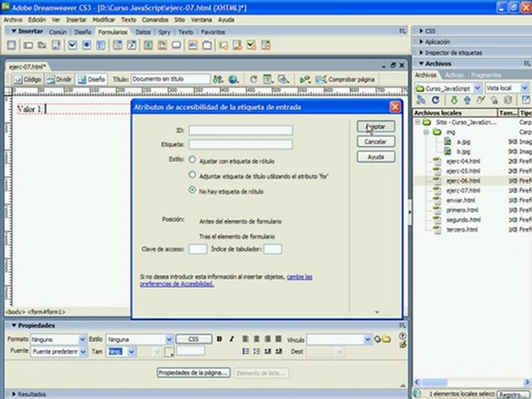Click Ayuda in the accessibility dialog
The width and height of the screenshot is (532, 399).
[376, 157]
